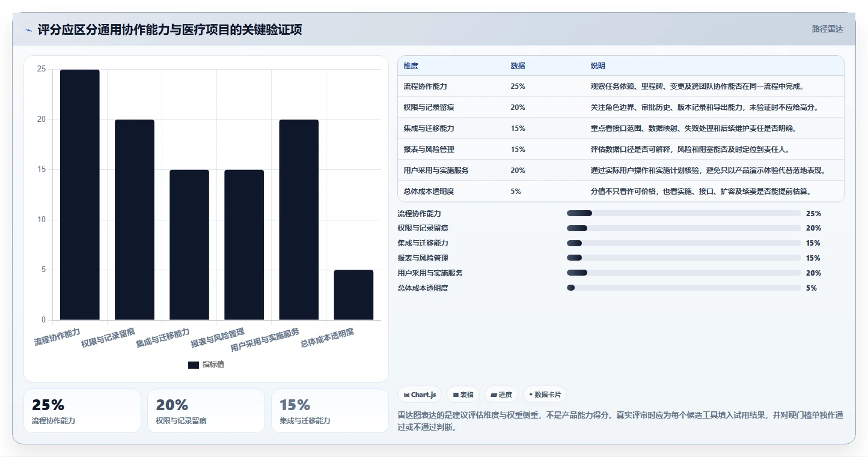868x457 pixels.
Task: Click the 25% label beside the progress list
Action: 813,213
